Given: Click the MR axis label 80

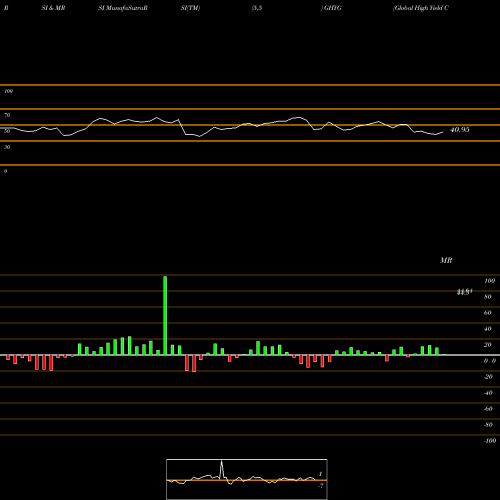Looking at the screenshot, I should [x=488, y=297].
